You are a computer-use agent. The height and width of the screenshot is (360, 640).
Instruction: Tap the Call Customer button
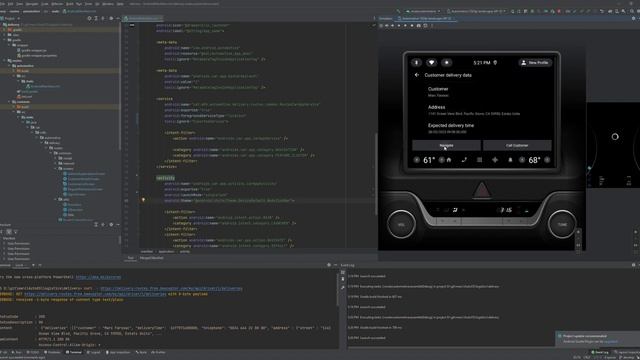[517, 145]
